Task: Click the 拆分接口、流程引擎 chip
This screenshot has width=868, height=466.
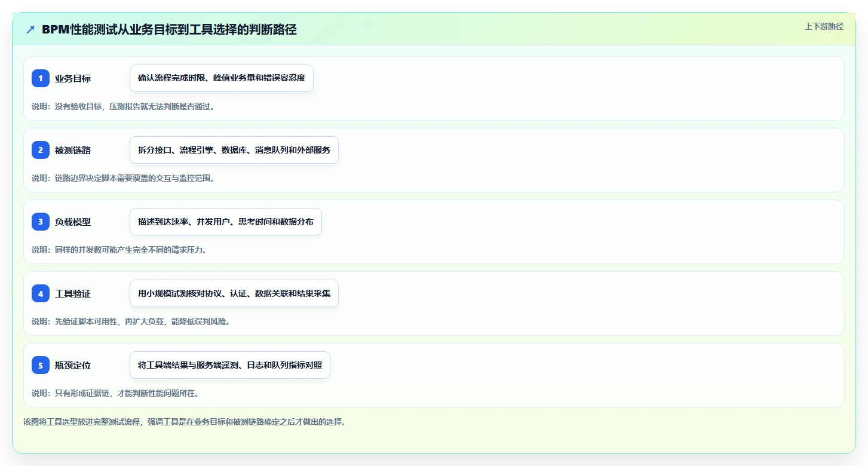Action: coord(234,150)
